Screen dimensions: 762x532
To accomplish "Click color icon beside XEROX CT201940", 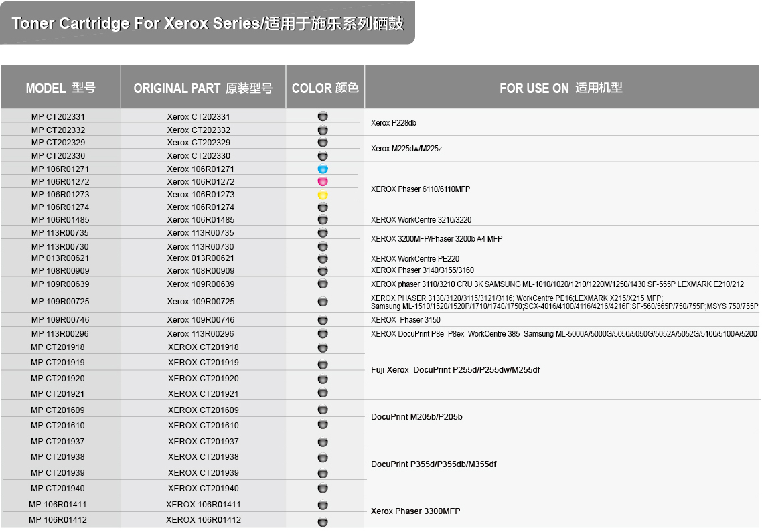I will [323, 489].
